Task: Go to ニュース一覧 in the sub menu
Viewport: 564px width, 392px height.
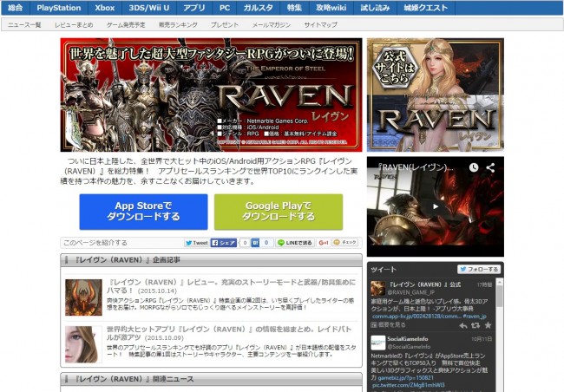Action: [x=24, y=25]
